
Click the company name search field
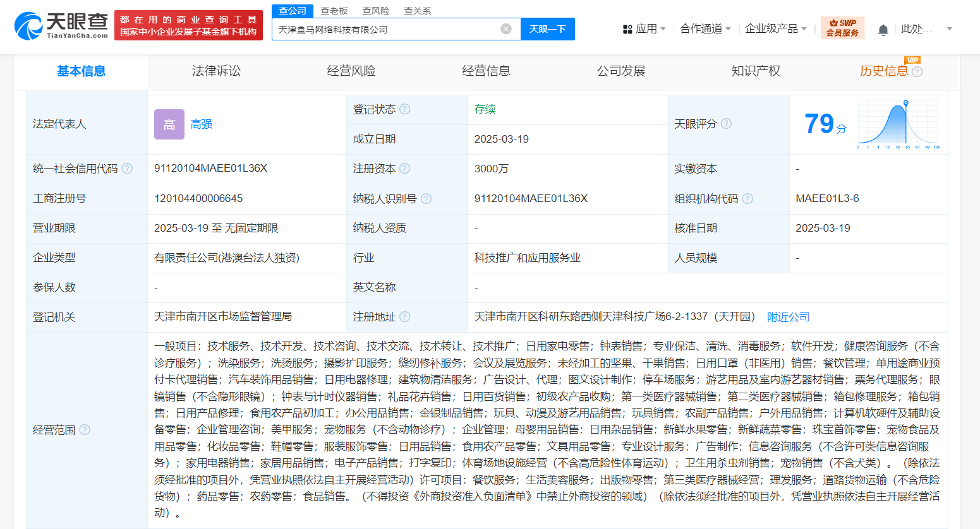tap(385, 29)
